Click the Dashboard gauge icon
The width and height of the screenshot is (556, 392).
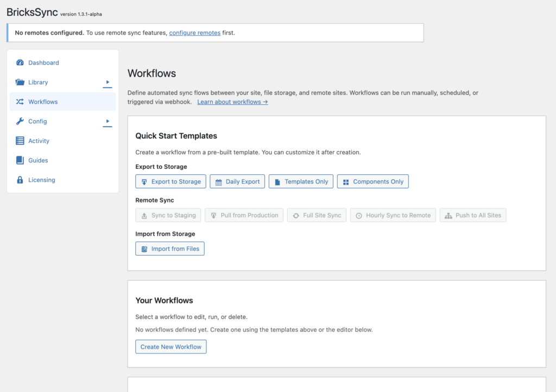[20, 63]
